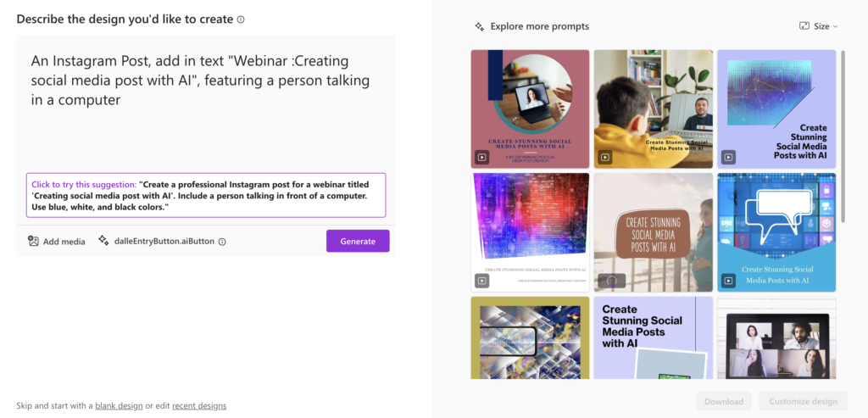868x418 pixels.
Task: Apply the purple-outlined prompt suggestion
Action: [x=206, y=195]
